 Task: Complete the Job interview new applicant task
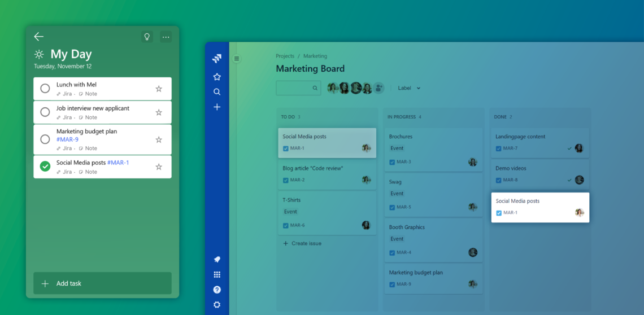(x=45, y=112)
